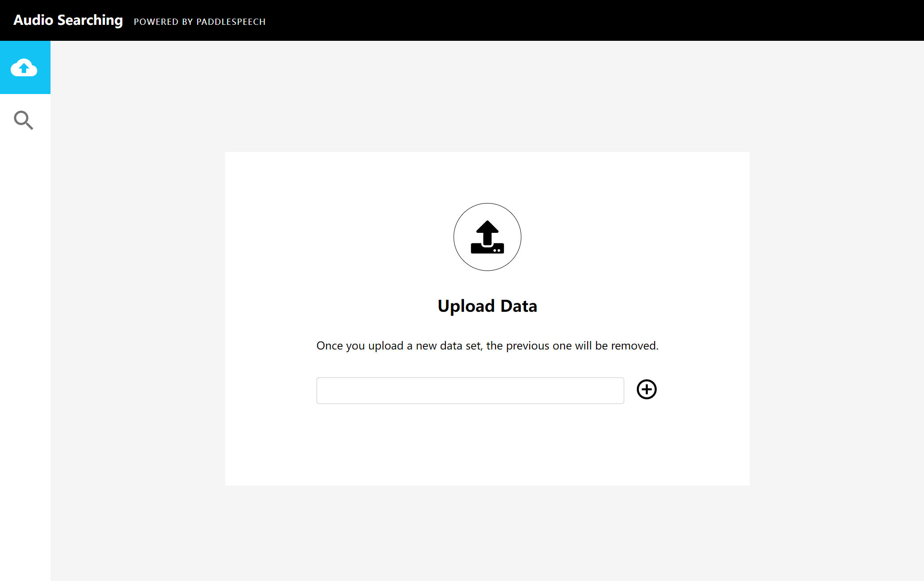Click the Upload Data heading
This screenshot has height=581, width=924.
click(x=487, y=306)
